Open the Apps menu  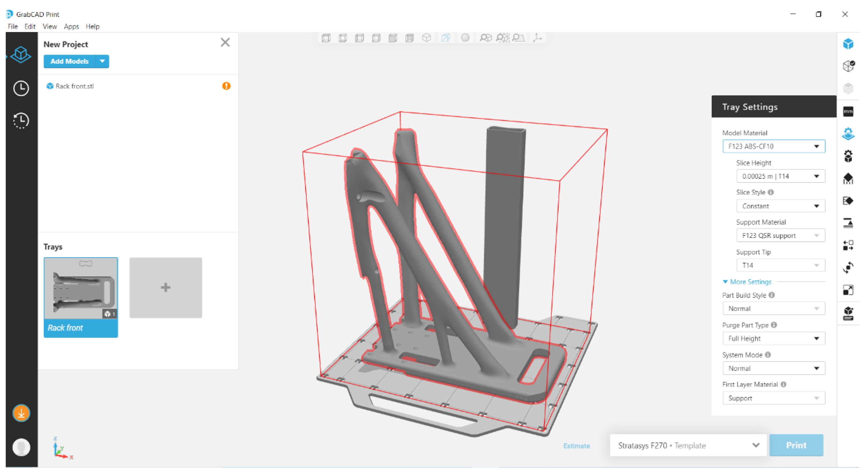(x=71, y=26)
